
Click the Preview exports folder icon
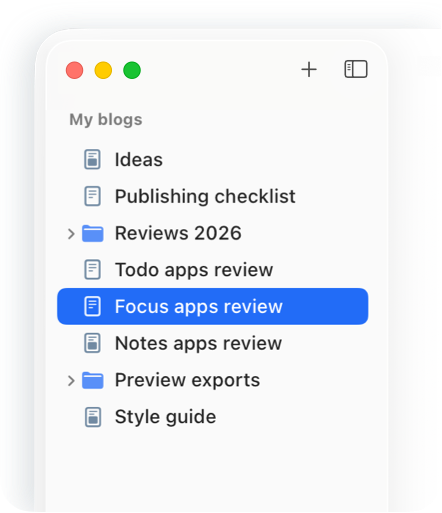[x=93, y=380]
